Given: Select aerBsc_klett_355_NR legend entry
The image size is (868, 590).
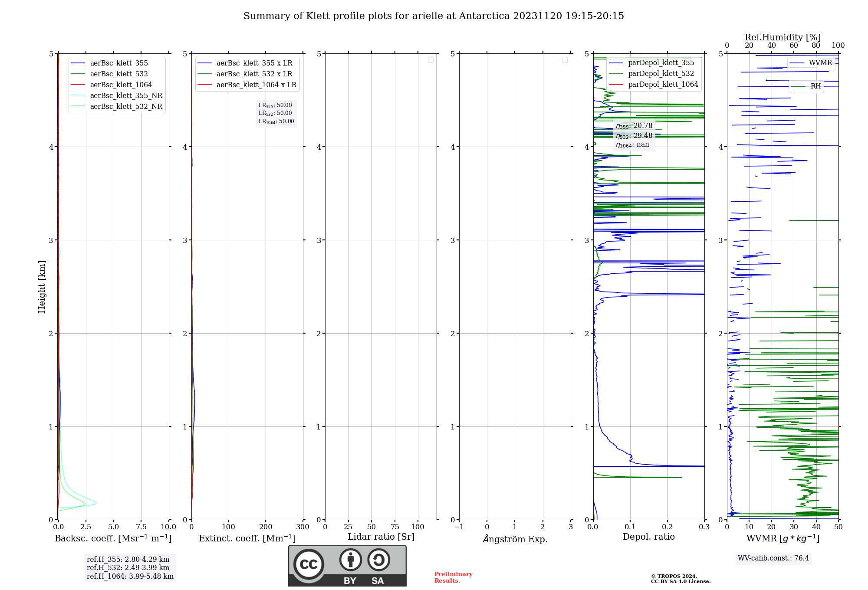Looking at the screenshot, I should click(117, 96).
